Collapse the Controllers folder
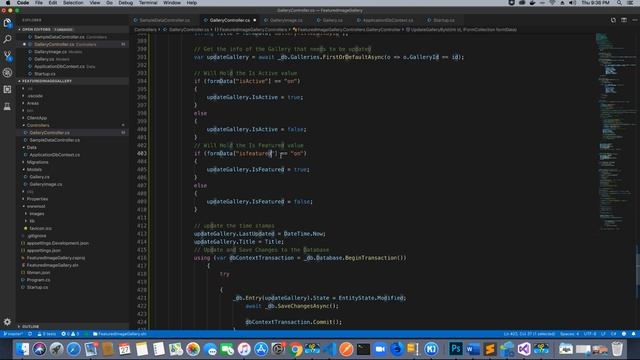This screenshot has height=360, width=640. (38, 125)
